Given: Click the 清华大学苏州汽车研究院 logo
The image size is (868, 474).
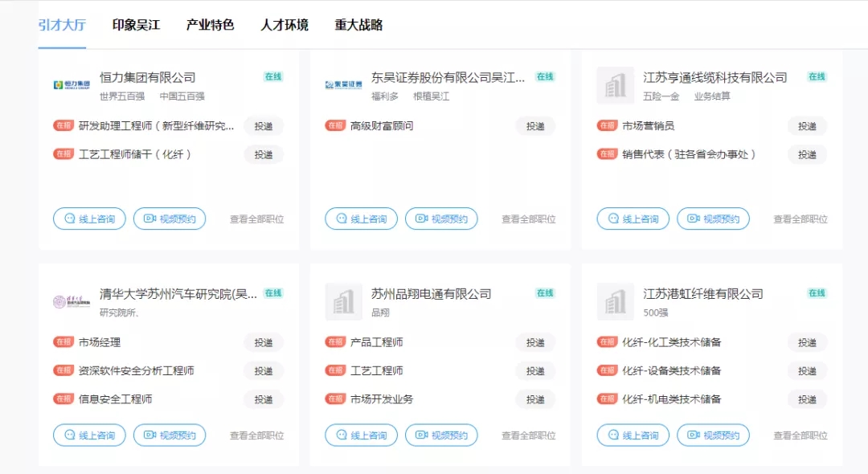Looking at the screenshot, I should 72,302.
